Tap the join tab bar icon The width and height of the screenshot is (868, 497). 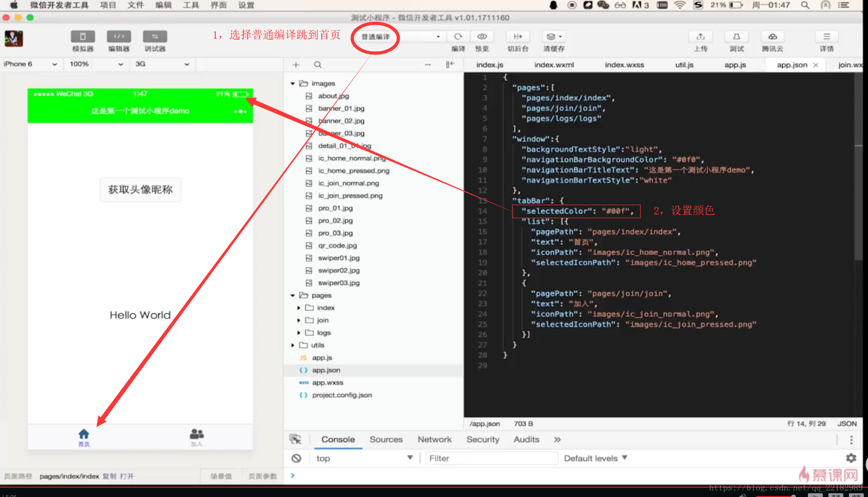pyautogui.click(x=197, y=437)
